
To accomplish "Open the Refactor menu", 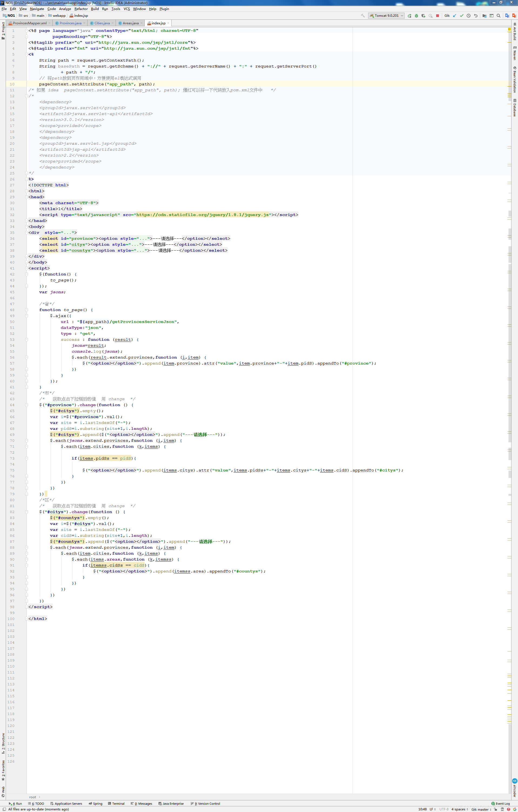I will tap(81, 9).
